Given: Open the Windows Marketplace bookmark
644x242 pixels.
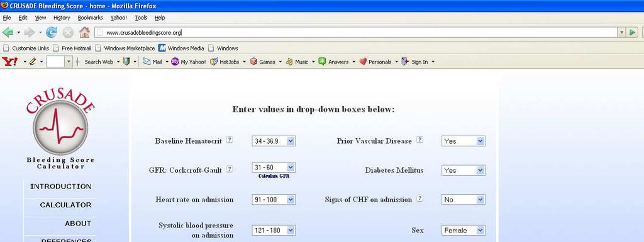Looking at the screenshot, I should click(x=125, y=48).
